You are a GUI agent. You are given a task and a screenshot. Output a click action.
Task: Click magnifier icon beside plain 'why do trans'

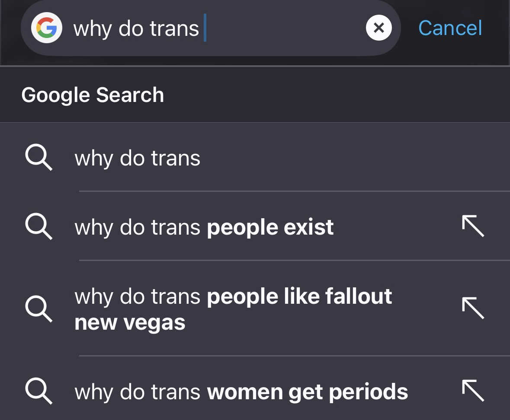tap(39, 158)
